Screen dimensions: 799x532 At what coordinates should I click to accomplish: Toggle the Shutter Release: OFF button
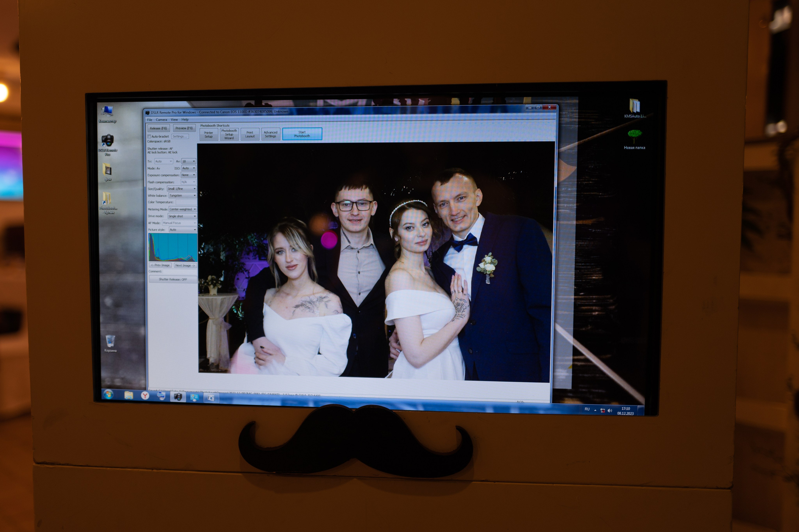(x=173, y=280)
